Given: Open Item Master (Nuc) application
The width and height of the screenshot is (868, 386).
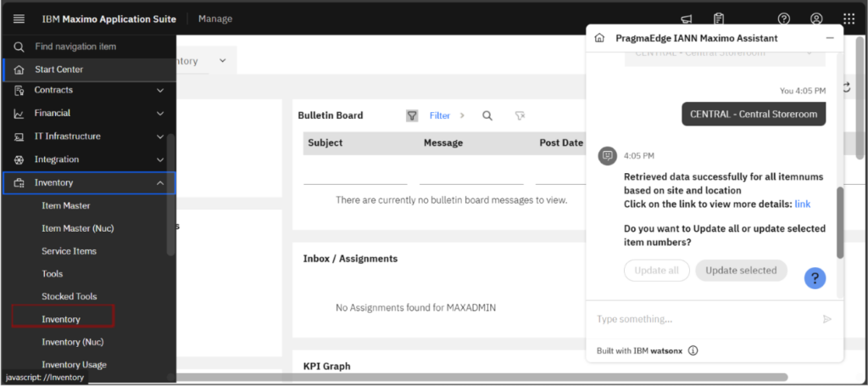Looking at the screenshot, I should coord(77,228).
